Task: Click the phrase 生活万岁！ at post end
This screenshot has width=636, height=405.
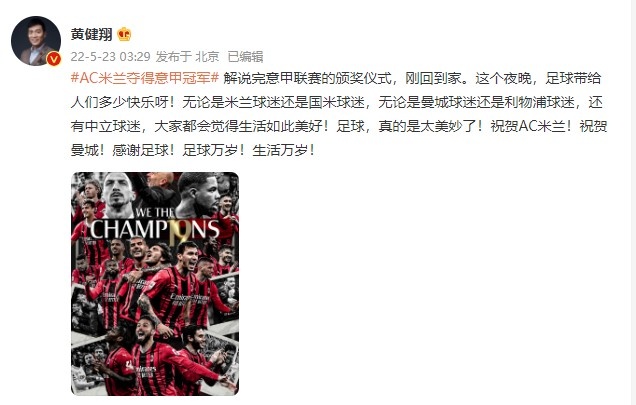Action: [284, 150]
